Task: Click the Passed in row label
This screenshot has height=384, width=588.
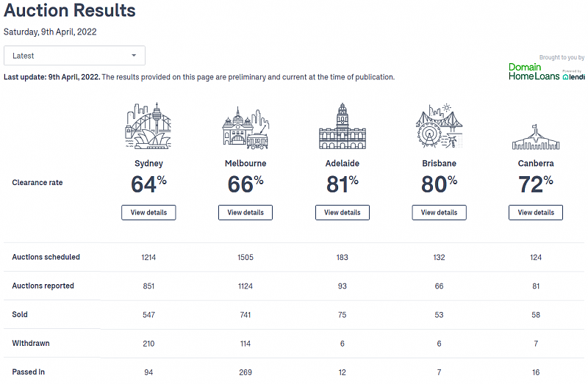Action: (28, 372)
